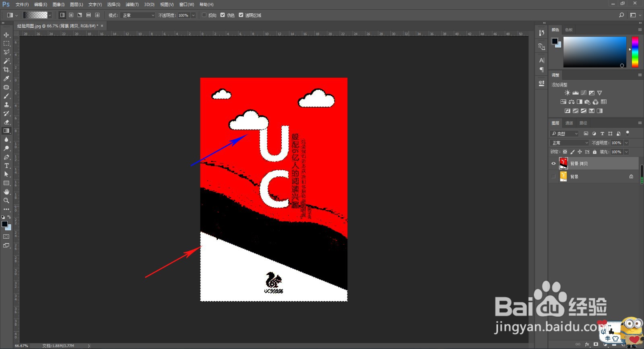Select the Clone Stamp tool
This screenshot has height=349, width=644.
pos(6,105)
